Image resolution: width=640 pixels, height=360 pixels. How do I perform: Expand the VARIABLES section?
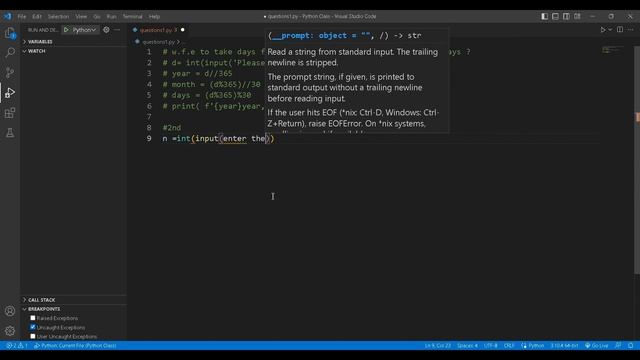coord(73,42)
